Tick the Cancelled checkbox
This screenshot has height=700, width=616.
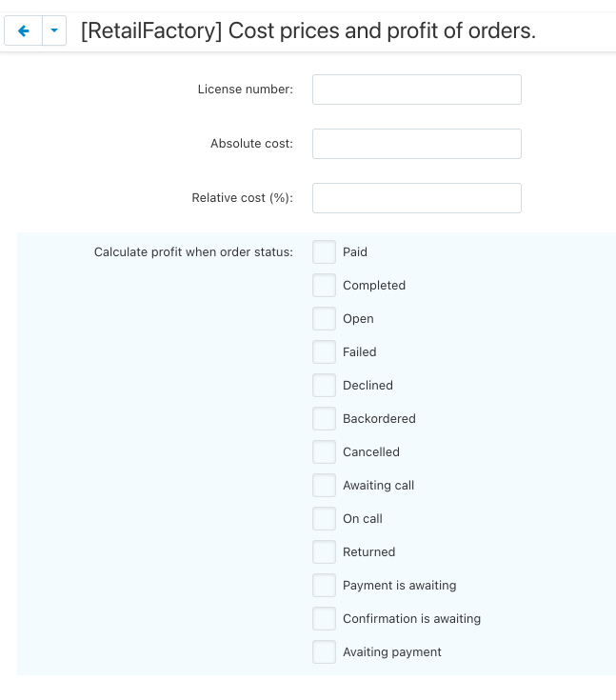click(x=325, y=452)
